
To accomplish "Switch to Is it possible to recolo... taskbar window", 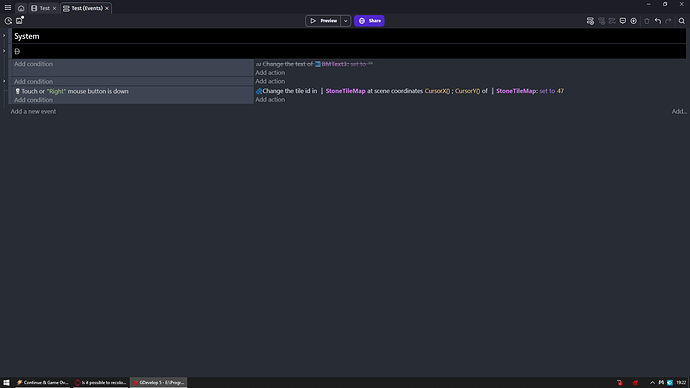I will pyautogui.click(x=100, y=382).
